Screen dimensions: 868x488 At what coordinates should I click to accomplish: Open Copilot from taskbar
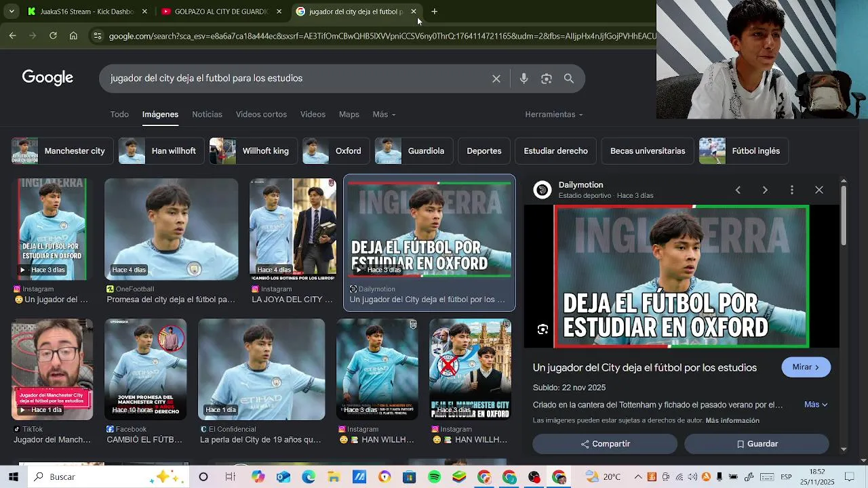point(258,477)
